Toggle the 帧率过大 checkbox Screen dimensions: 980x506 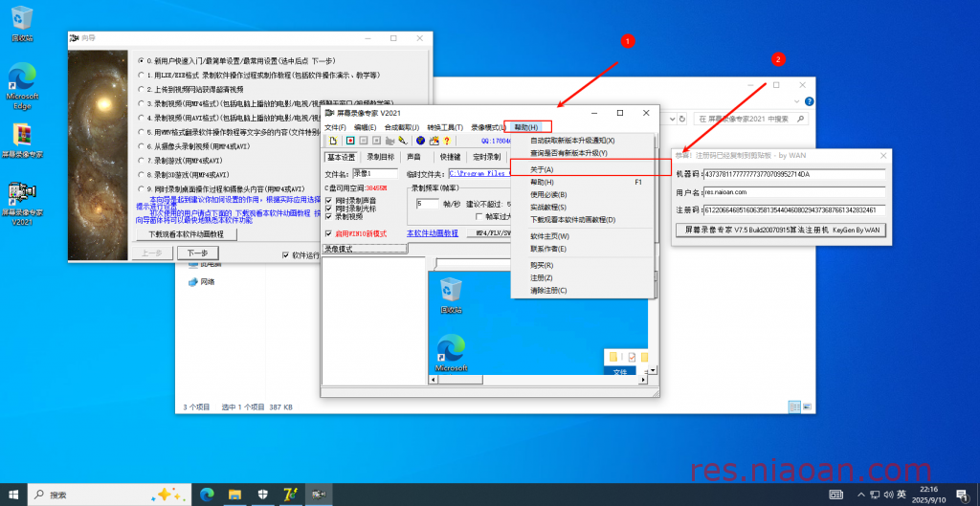pos(479,217)
